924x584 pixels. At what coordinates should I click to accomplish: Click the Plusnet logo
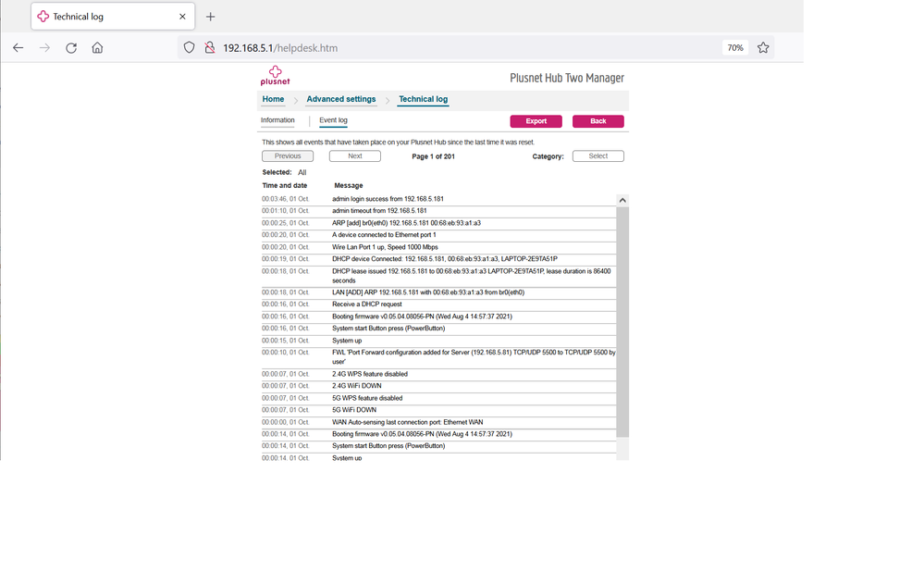point(275,77)
